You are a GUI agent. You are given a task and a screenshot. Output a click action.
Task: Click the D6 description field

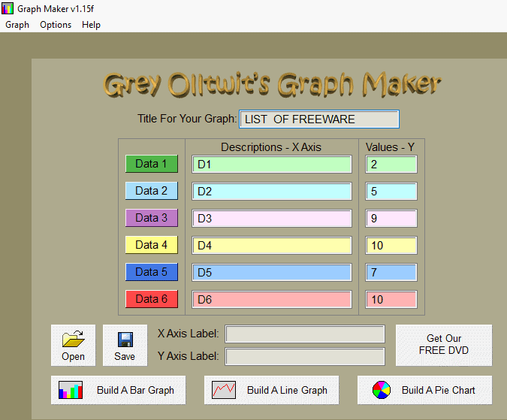272,299
